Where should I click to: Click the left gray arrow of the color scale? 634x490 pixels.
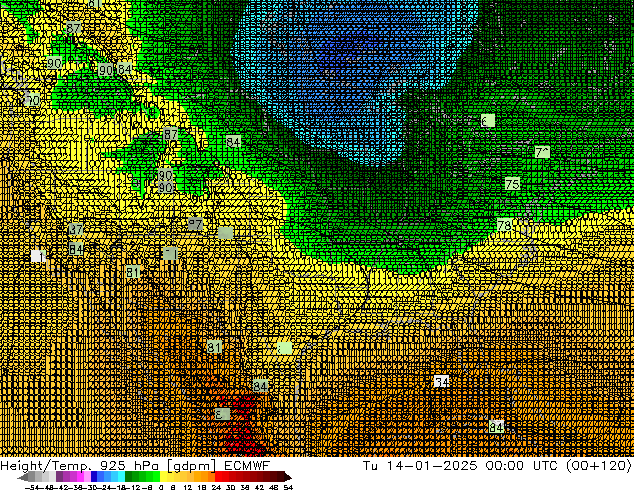(23, 477)
